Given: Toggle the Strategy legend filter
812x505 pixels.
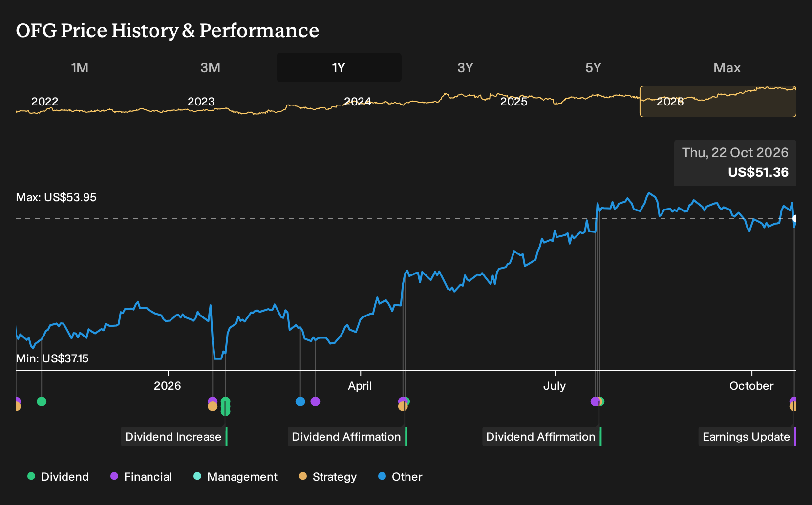Looking at the screenshot, I should tap(328, 477).
